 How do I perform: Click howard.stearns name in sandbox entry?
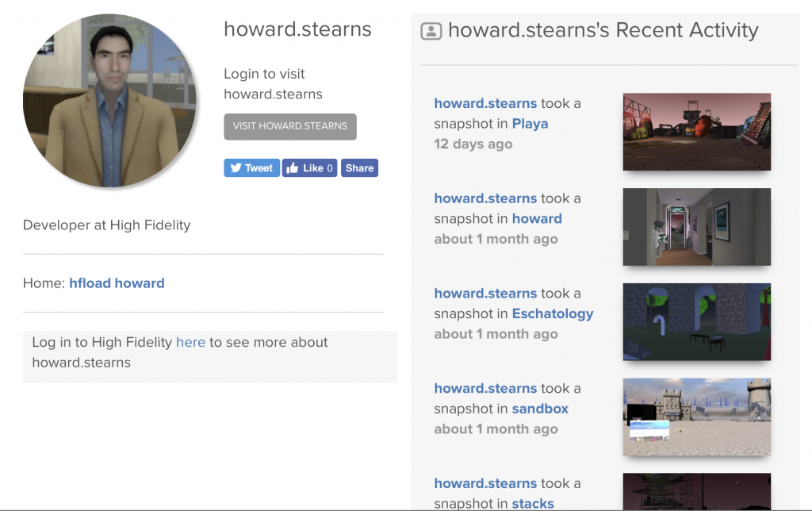(485, 388)
